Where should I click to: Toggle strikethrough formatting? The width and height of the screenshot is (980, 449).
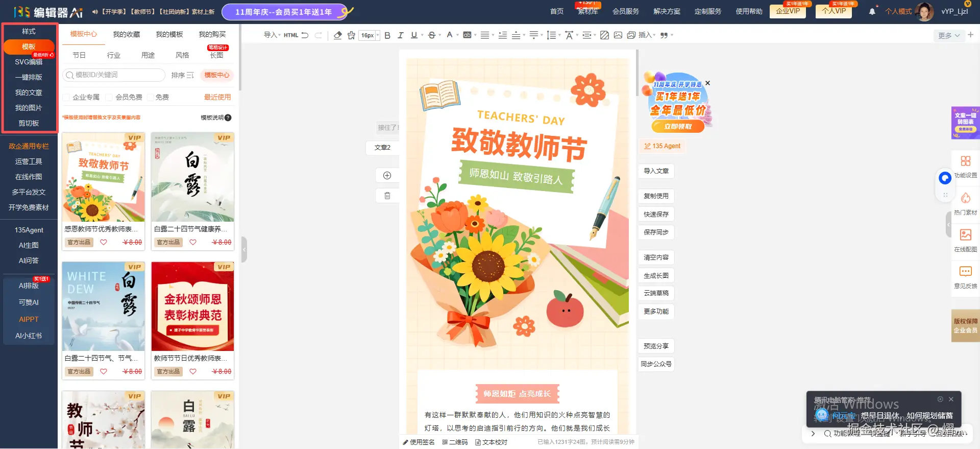point(432,35)
